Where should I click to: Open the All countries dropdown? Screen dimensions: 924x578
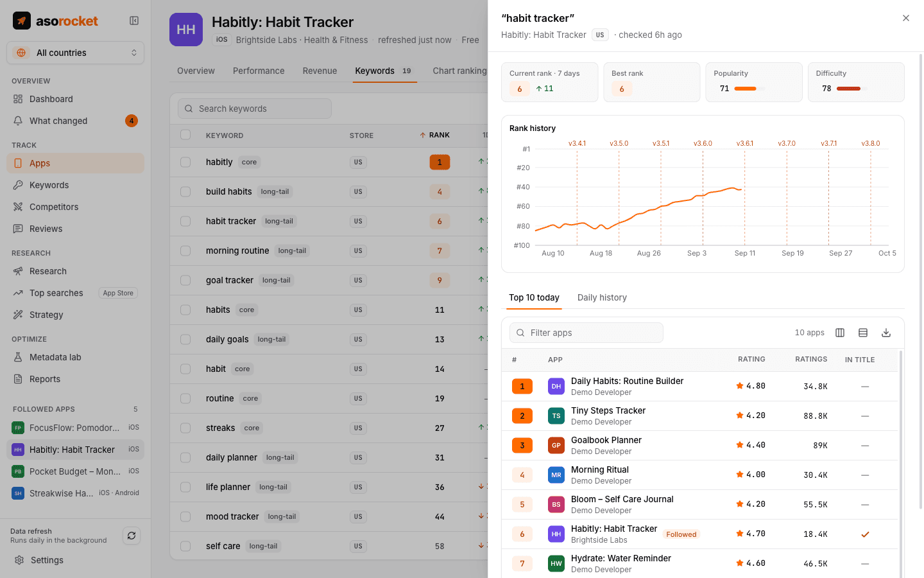coord(75,53)
